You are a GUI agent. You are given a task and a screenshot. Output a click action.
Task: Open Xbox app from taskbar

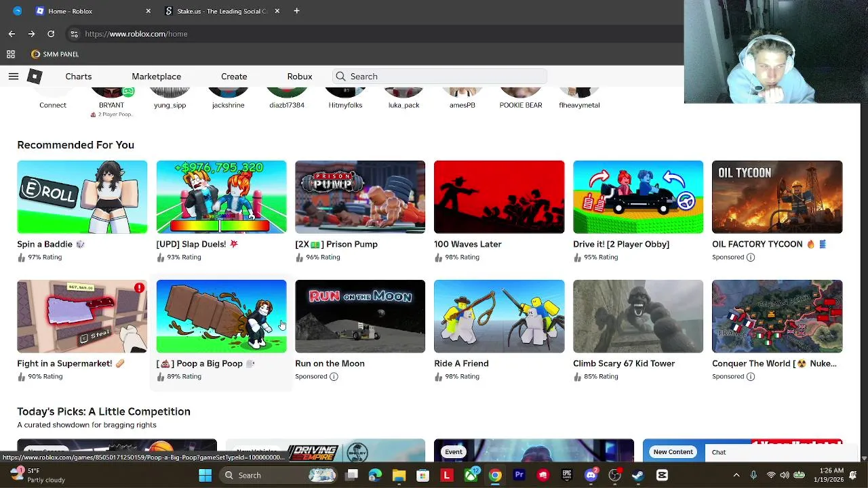[x=471, y=475]
